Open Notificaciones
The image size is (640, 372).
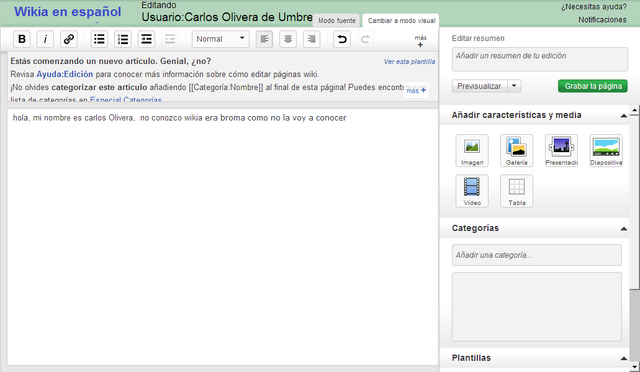(x=602, y=20)
